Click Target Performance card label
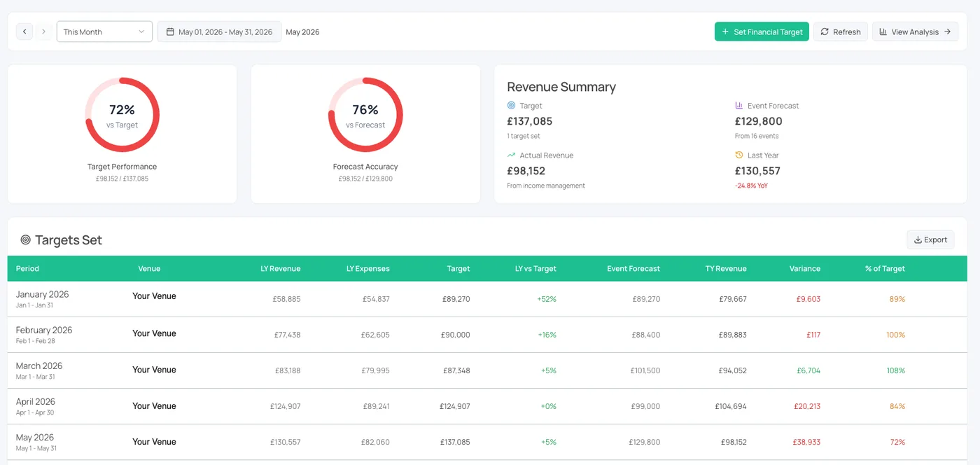Screen dimensions: 980x465 tap(122, 167)
